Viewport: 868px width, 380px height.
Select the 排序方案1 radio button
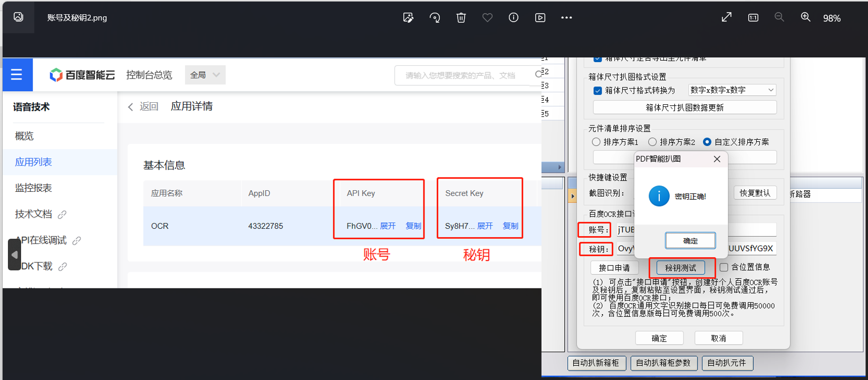click(596, 142)
